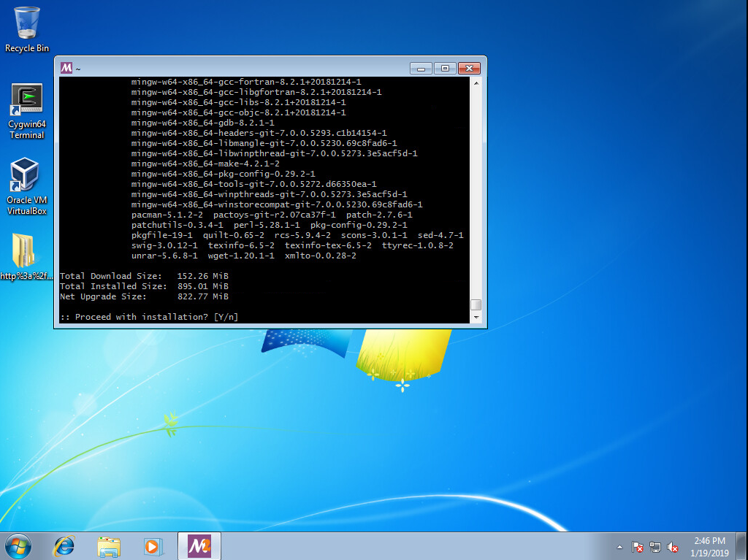
Task: Click the muted volume speaker icon
Action: point(673,547)
